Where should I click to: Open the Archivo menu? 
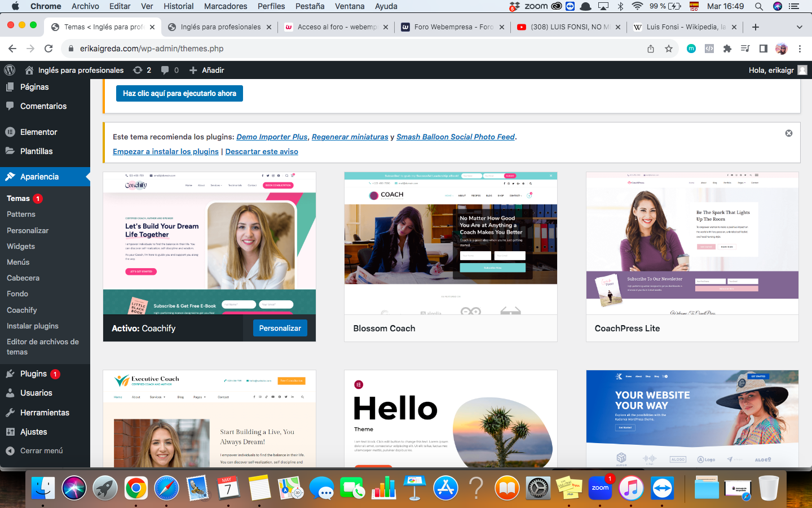pyautogui.click(x=85, y=6)
